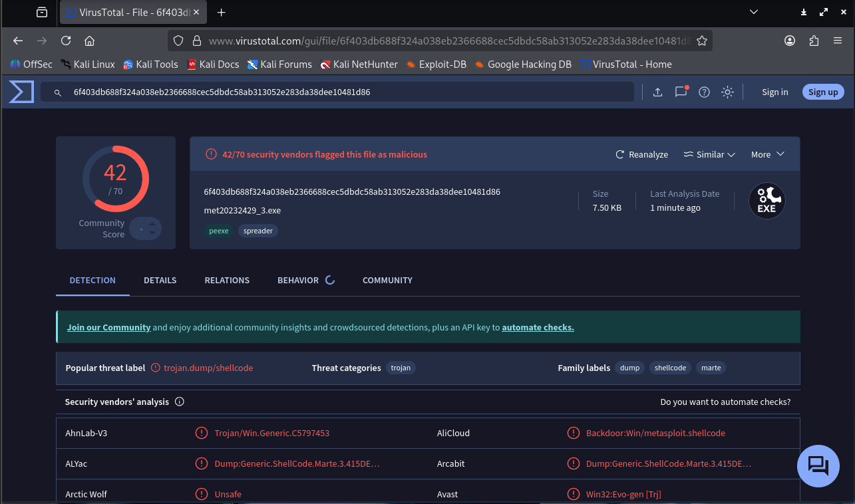The height and width of the screenshot is (504, 855).
Task: Click the trojan threat category chip
Action: pyautogui.click(x=401, y=368)
